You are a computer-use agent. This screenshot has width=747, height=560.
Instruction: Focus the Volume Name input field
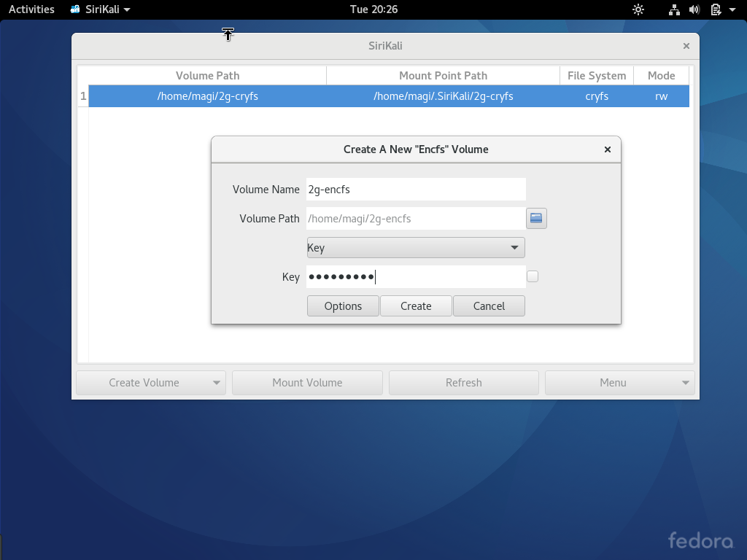(416, 189)
